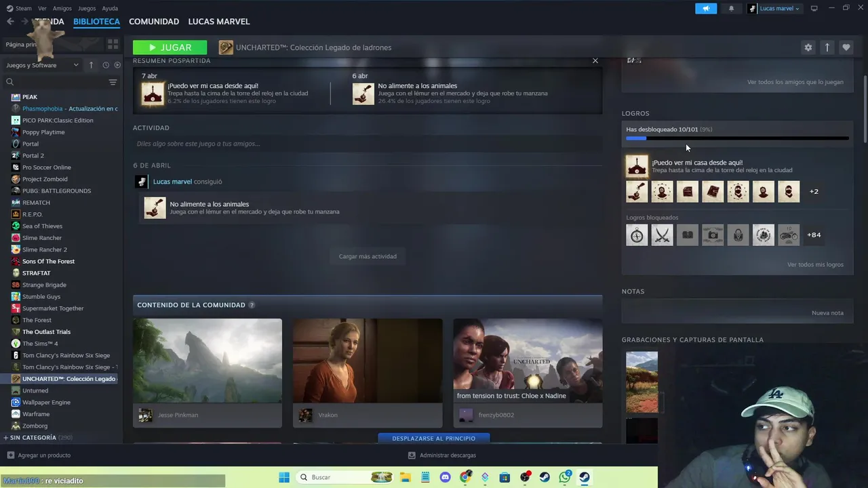Viewport: 868px width, 488px height.
Task: Show the +2 additional unlocked achievements
Action: point(814,191)
